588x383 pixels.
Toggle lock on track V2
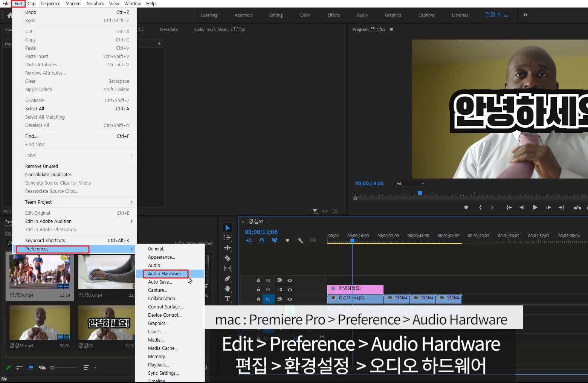coord(259,289)
